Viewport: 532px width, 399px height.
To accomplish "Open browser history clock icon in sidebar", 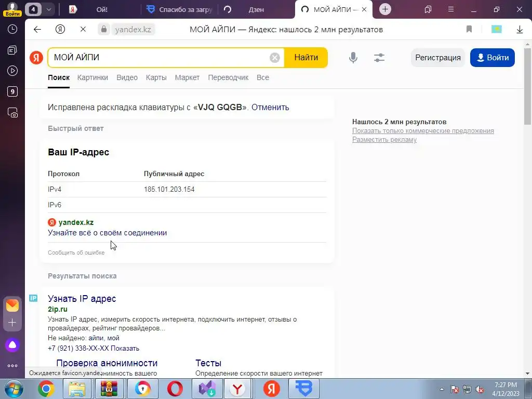I will [x=12, y=29].
